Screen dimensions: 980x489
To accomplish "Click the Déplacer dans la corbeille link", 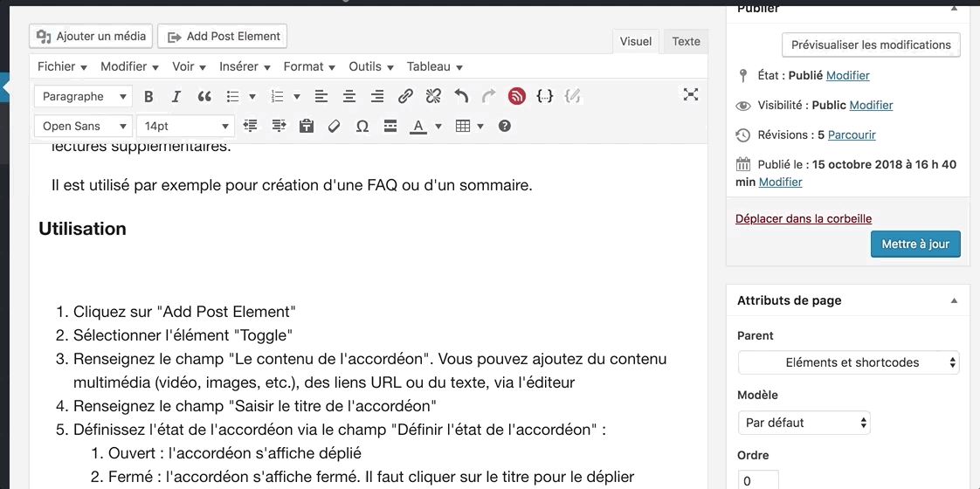I will 804,219.
